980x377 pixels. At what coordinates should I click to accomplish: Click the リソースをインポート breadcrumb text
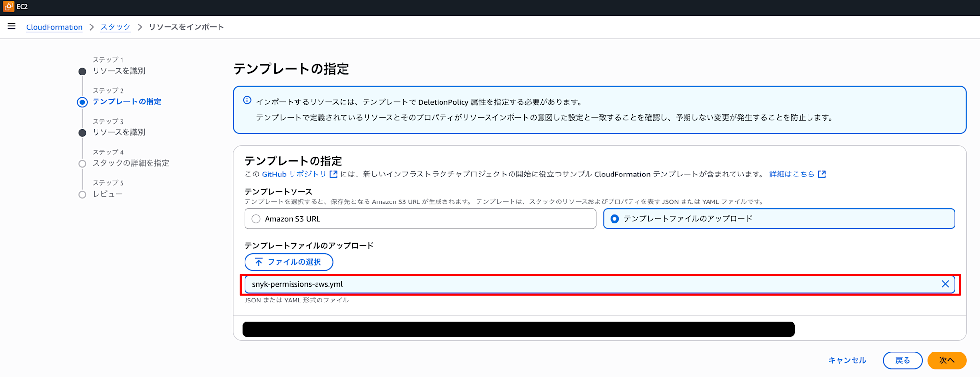[x=186, y=27]
